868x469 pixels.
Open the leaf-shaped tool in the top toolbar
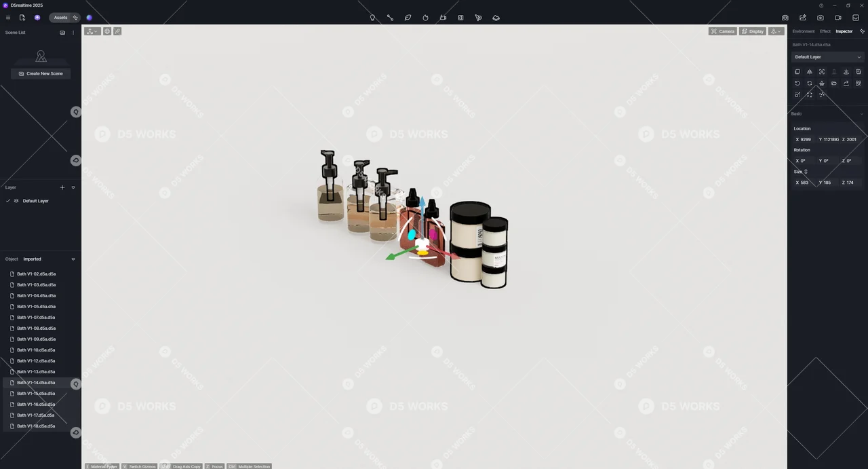408,18
